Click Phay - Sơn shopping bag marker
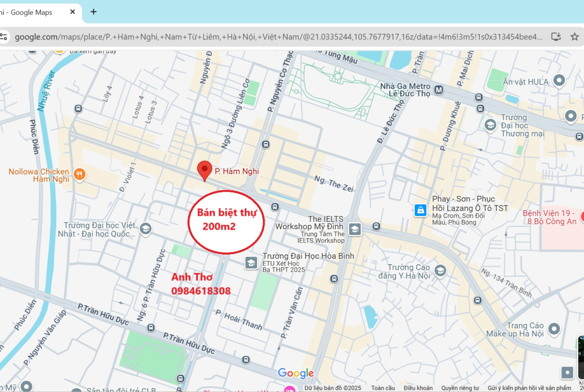This screenshot has height=392, width=584. 421,210
